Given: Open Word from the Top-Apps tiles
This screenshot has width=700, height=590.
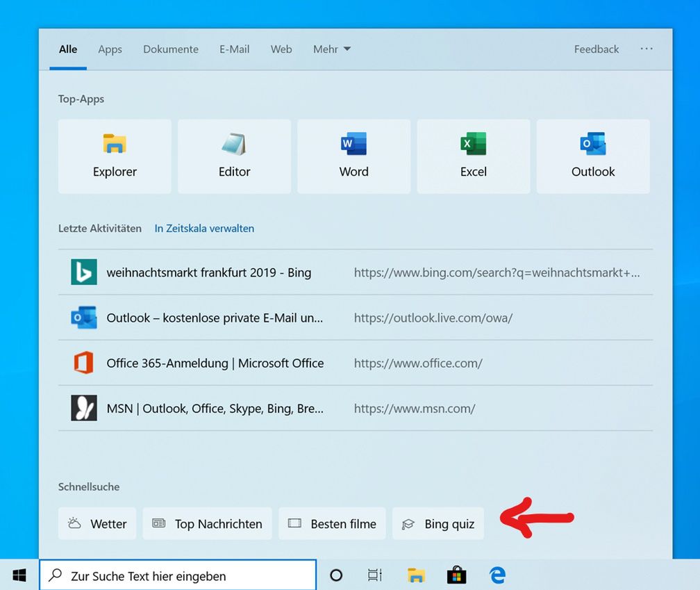Looking at the screenshot, I should coord(354,156).
